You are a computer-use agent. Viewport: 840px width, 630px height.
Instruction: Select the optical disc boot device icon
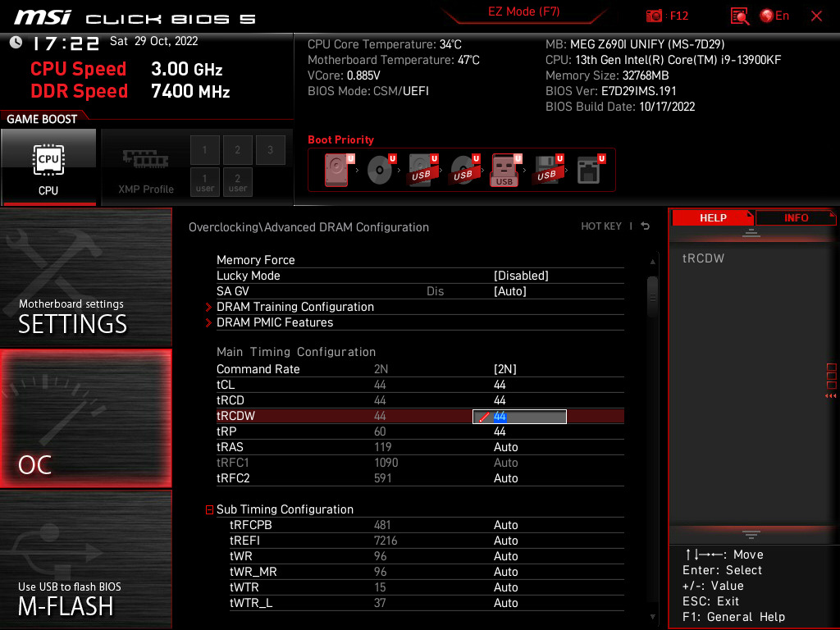click(x=381, y=170)
